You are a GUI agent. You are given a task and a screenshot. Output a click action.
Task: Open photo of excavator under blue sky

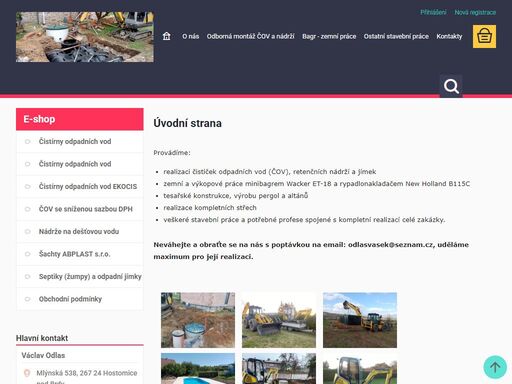pyautogui.click(x=360, y=320)
